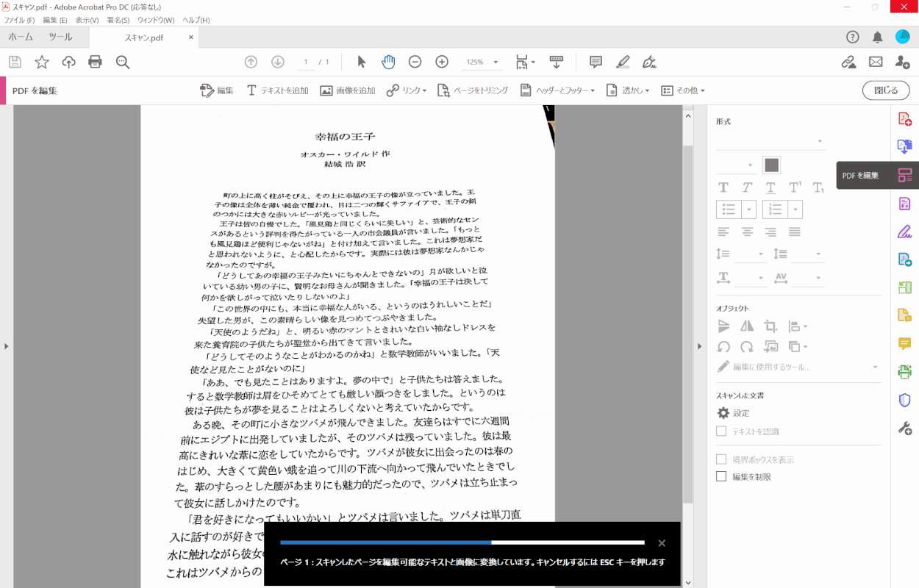
Task: Toggle the テキストを認識 checkbox
Action: click(x=721, y=431)
